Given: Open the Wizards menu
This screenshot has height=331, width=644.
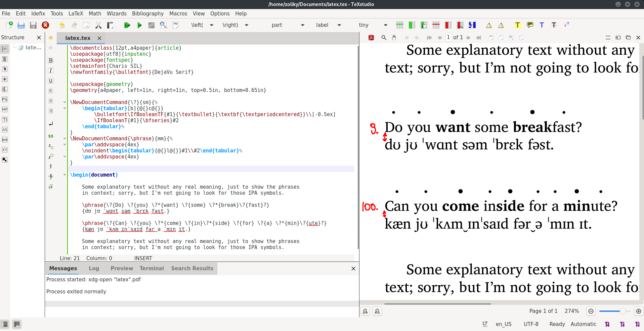Looking at the screenshot, I should click(x=117, y=14).
